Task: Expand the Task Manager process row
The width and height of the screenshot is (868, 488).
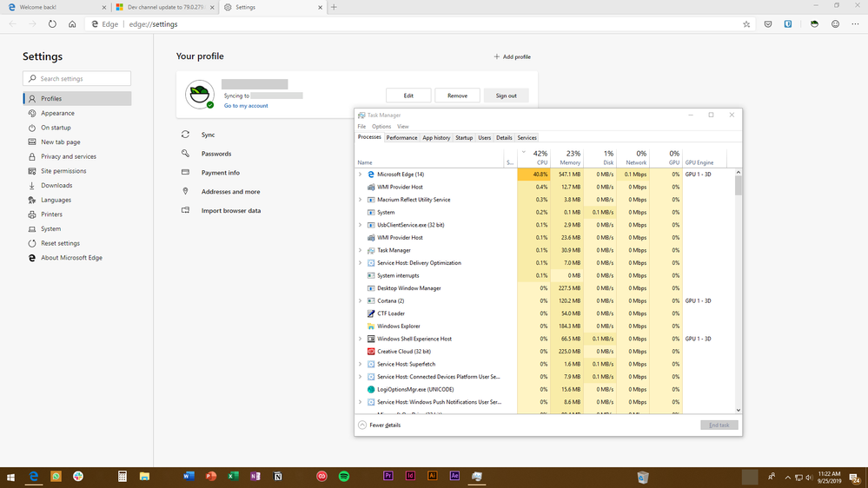Action: point(361,250)
